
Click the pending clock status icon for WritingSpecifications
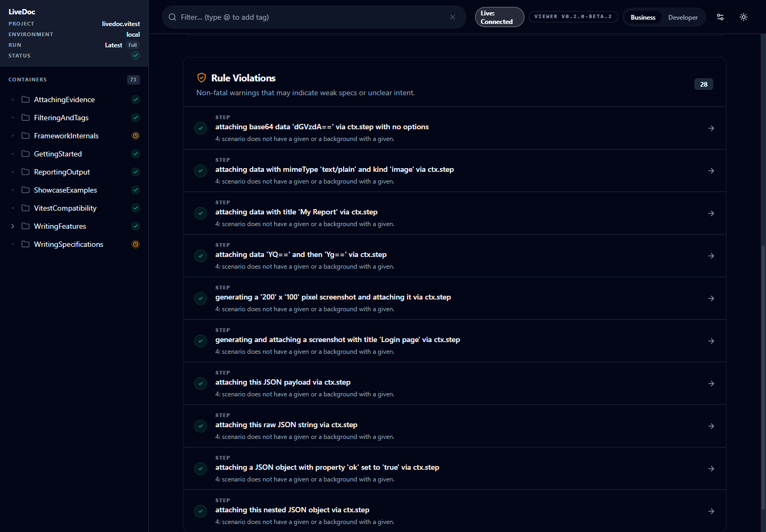tap(136, 244)
